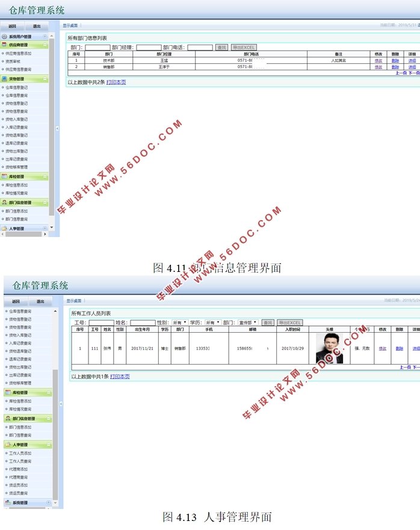
Task: Click the 系统管理 section icon
Action: [7, 502]
